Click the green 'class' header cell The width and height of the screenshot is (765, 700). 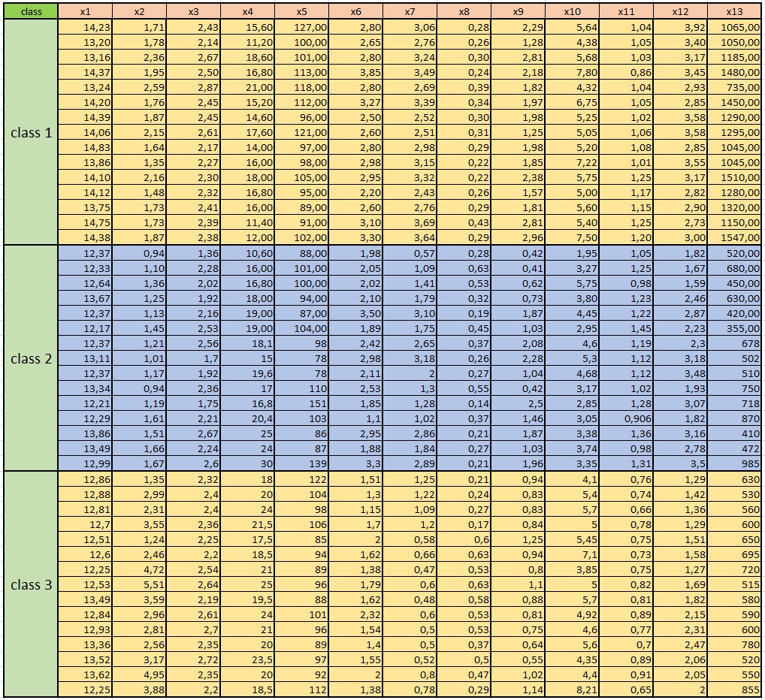pos(31,11)
